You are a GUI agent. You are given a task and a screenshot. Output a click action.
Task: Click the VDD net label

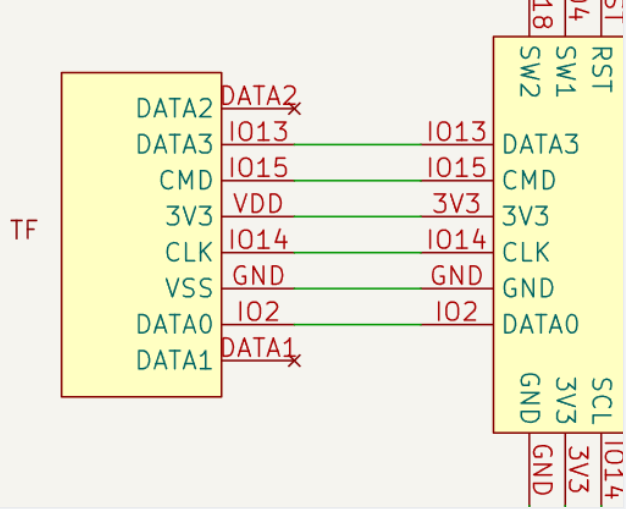pos(258,204)
